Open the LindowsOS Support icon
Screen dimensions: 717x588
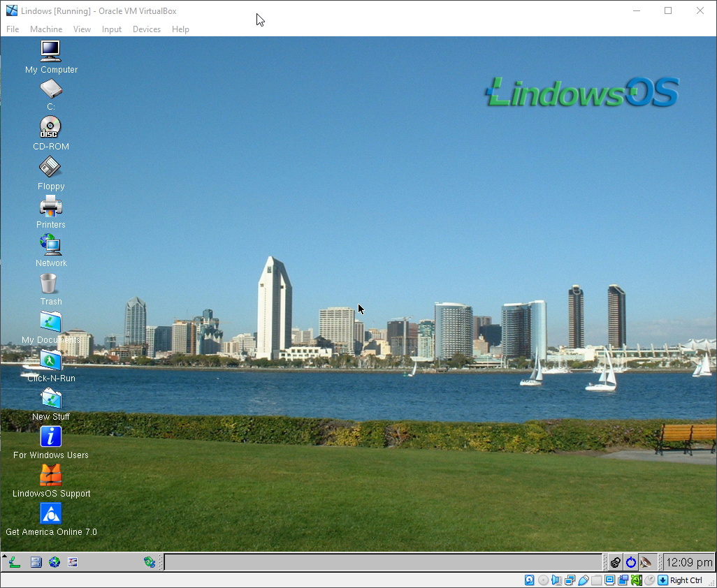[x=50, y=476]
